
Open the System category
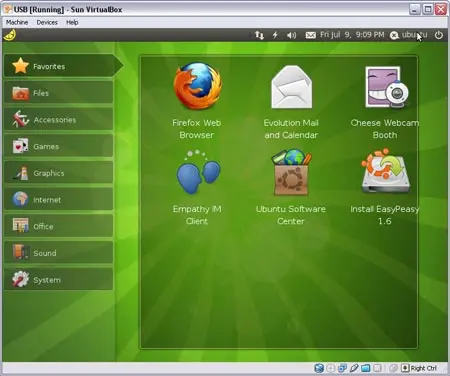coord(59,279)
